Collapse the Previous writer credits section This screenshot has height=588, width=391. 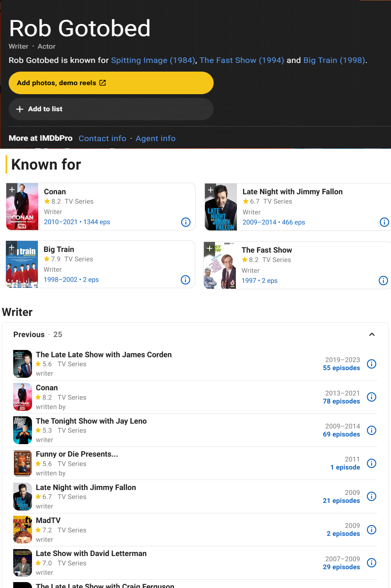click(x=372, y=334)
